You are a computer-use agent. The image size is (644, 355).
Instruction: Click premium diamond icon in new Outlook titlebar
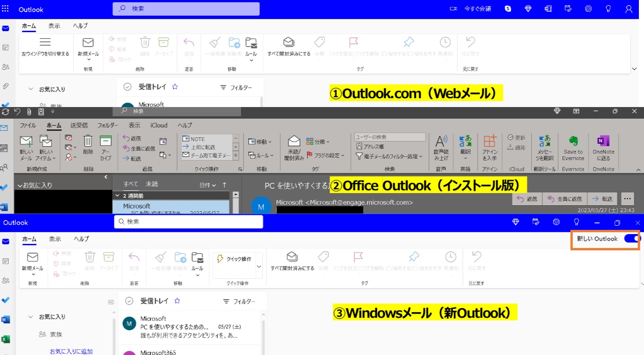pos(515,222)
